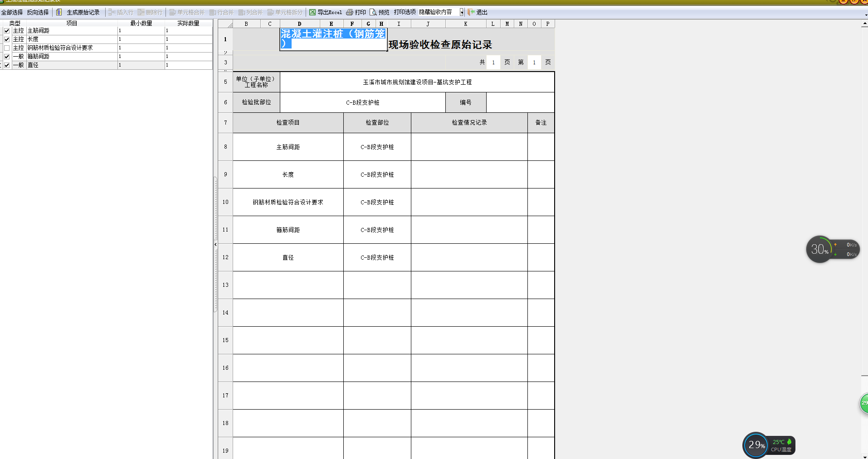
Task: Click the 30% network speed widget
Action: click(x=820, y=249)
